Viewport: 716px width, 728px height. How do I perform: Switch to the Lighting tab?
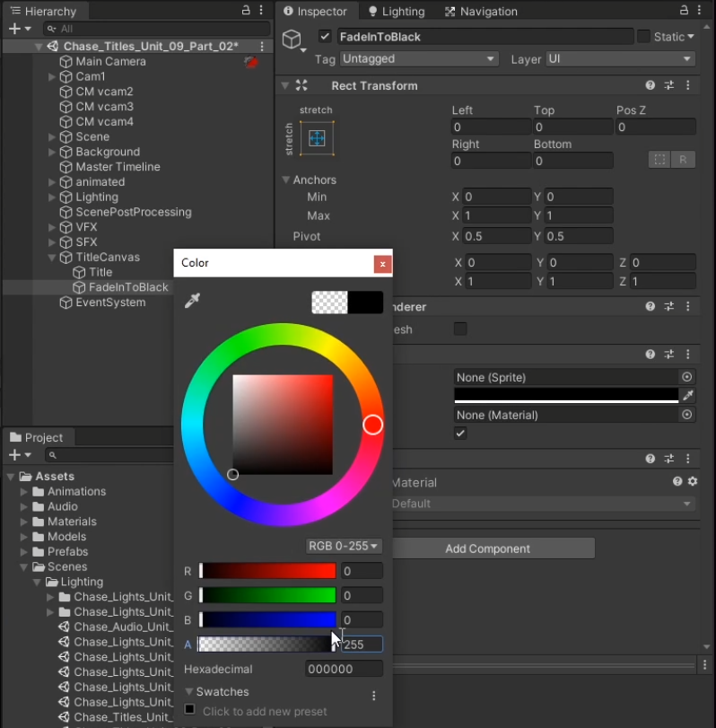[395, 12]
